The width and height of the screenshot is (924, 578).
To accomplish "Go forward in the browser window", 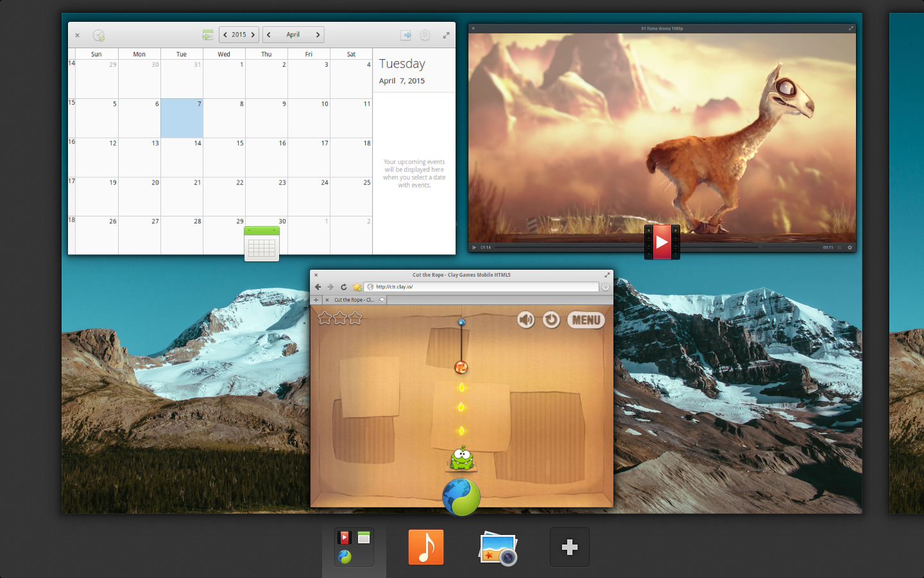I will (330, 287).
